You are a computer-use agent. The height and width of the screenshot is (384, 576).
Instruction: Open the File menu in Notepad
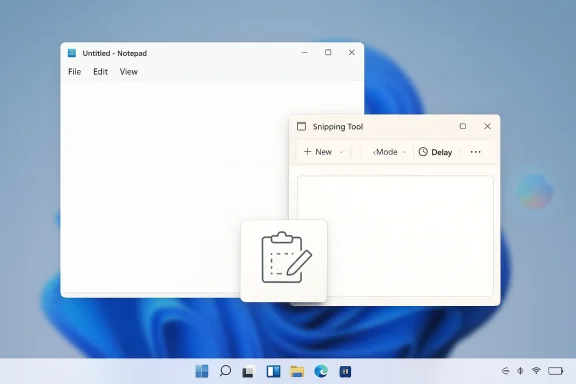(74, 72)
